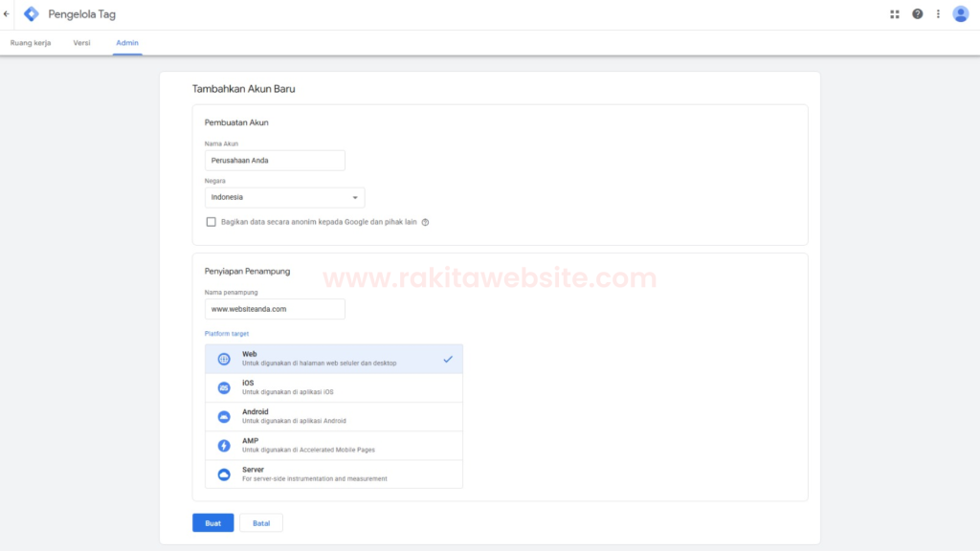Click the Web globe icon

pyautogui.click(x=224, y=359)
